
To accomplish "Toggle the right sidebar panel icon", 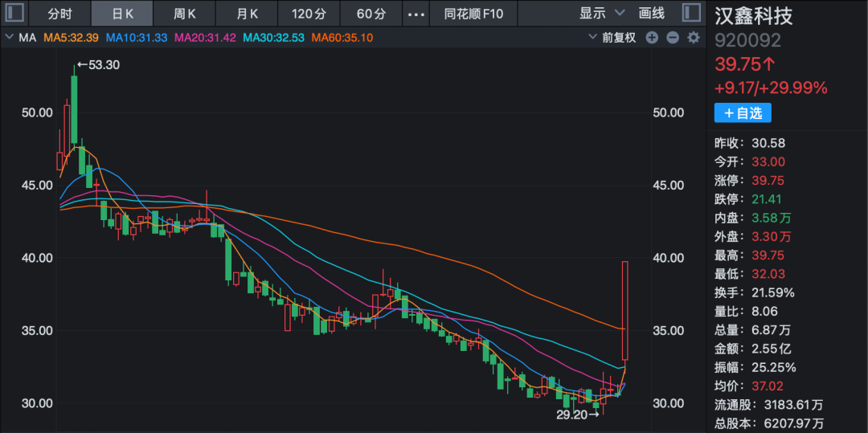I will click(690, 14).
